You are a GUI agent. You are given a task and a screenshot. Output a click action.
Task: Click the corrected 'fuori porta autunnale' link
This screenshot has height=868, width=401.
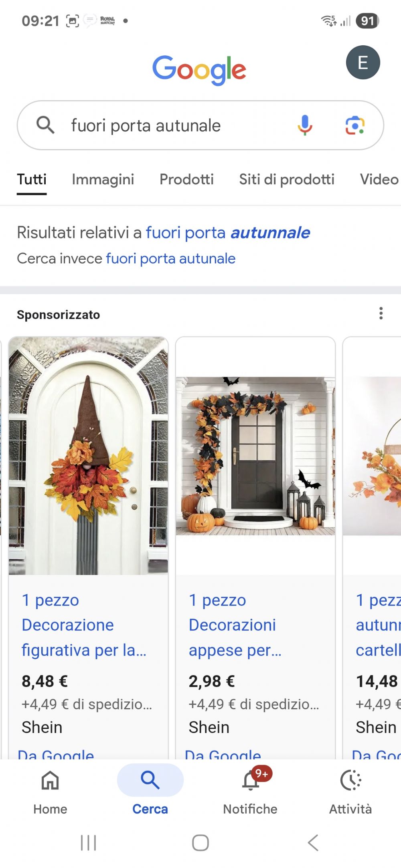[228, 232]
